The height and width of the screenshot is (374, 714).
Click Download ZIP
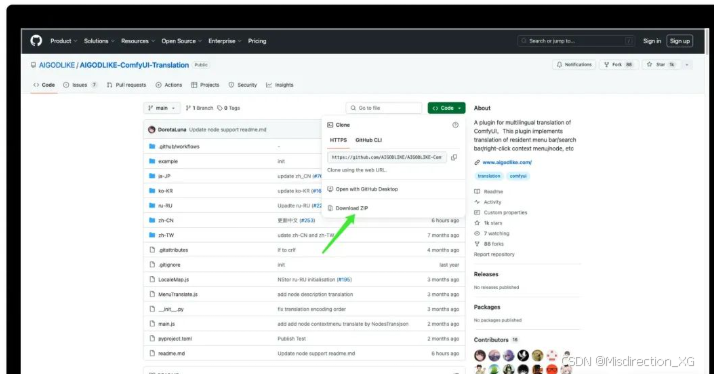coord(347,208)
